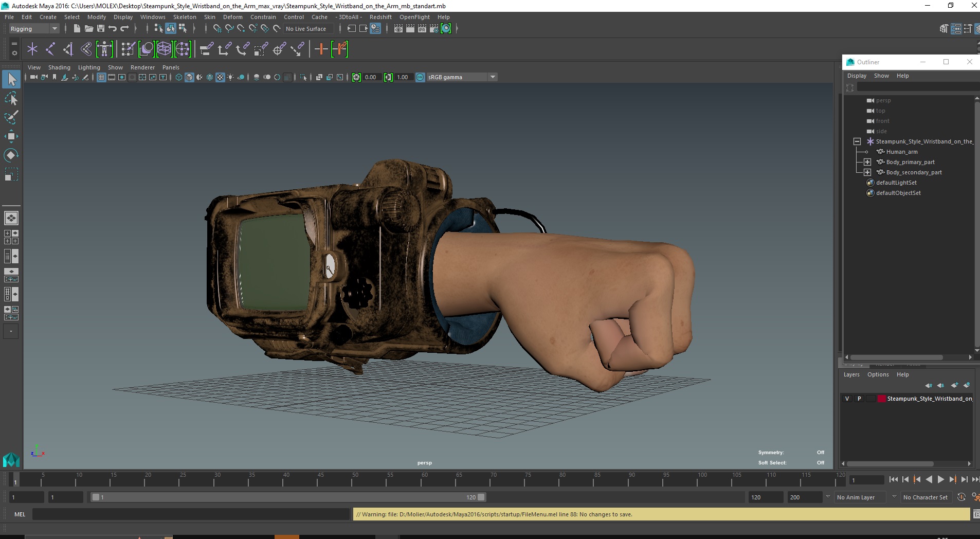Click the Save Scene disk icon
The image size is (980, 539).
pos(101,29)
